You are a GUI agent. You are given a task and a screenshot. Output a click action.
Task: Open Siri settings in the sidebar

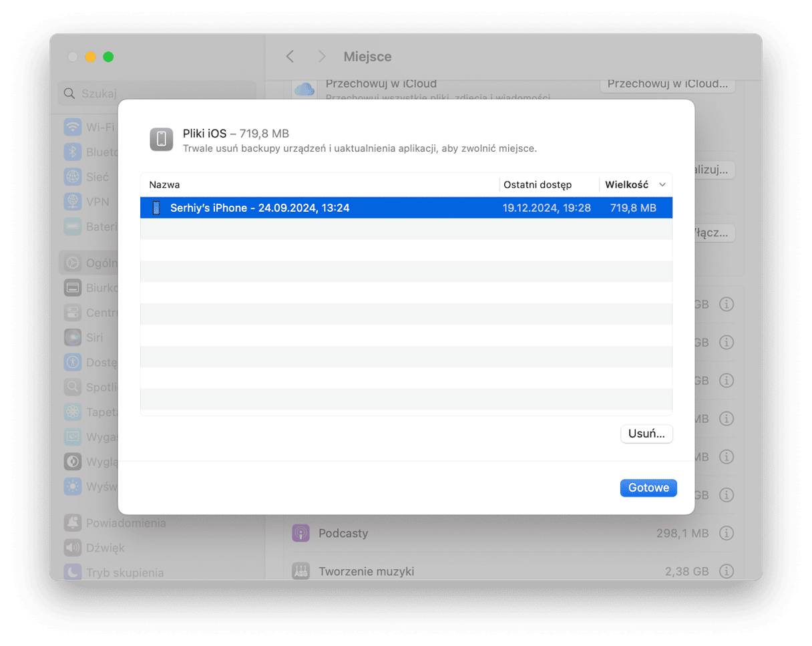[89, 337]
